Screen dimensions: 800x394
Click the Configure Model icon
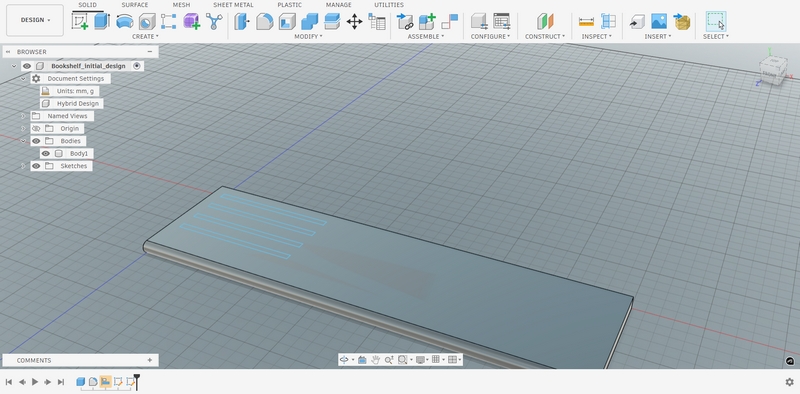479,21
